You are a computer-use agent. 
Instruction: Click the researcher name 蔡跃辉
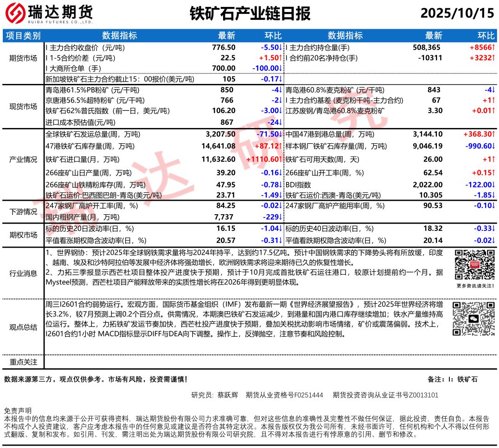point(227,395)
